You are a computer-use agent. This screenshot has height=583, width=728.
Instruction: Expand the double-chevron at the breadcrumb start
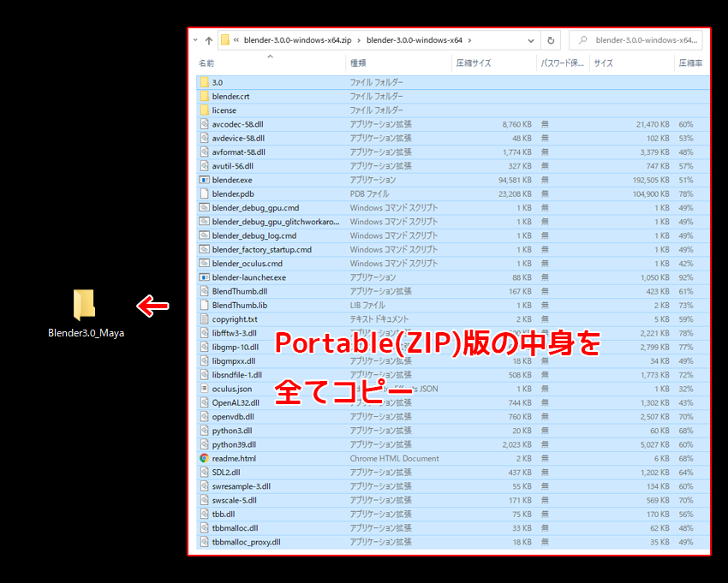click(236, 39)
